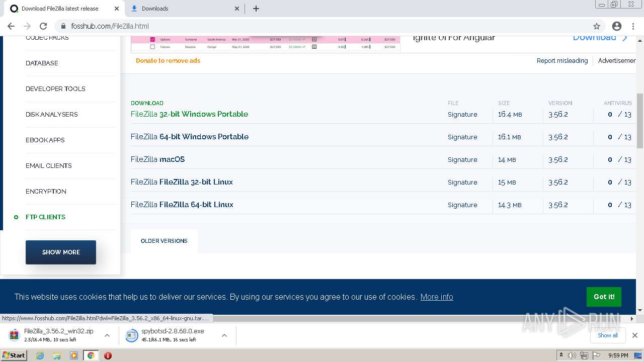Click the Action Center flag tray icon

click(x=596, y=355)
